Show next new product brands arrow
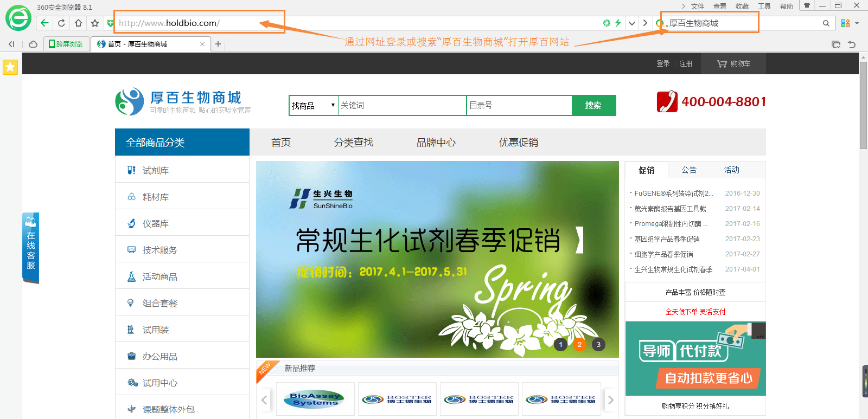The image size is (868, 419). pyautogui.click(x=610, y=400)
